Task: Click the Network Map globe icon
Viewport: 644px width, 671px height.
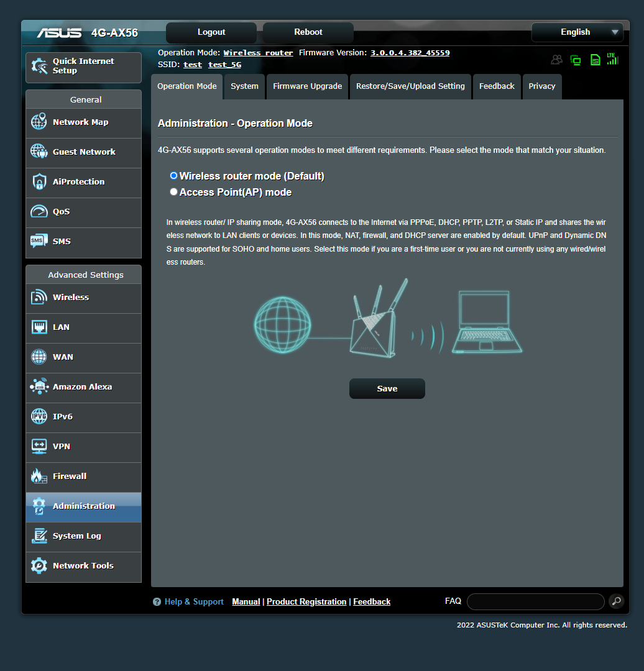Action: coord(39,122)
